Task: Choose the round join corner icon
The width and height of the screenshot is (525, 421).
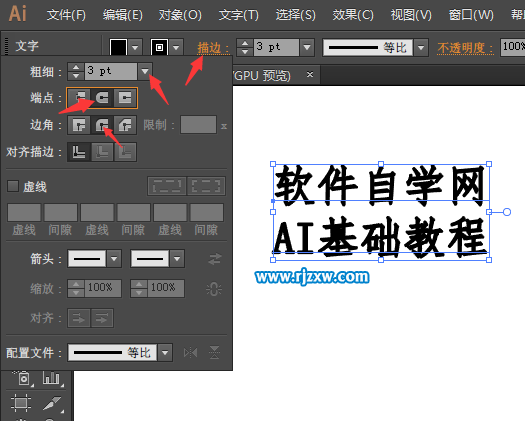Action: [102, 125]
